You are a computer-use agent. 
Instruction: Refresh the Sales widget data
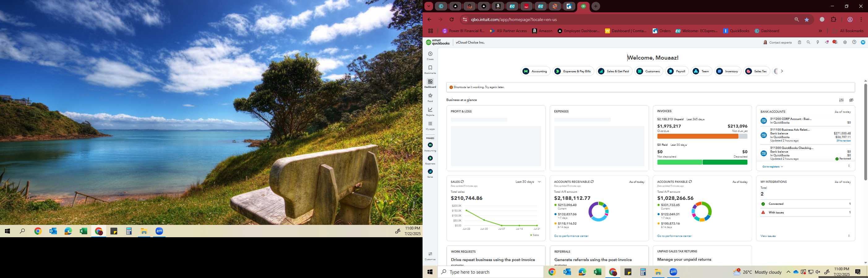pyautogui.click(x=462, y=182)
